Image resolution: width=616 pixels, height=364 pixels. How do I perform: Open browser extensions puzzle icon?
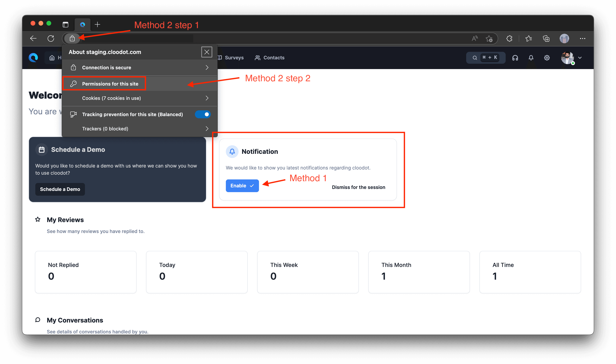pos(509,39)
